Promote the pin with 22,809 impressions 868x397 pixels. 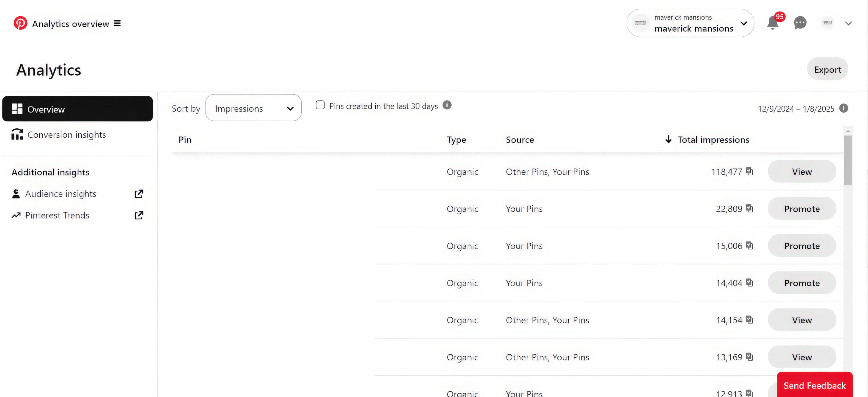(x=802, y=209)
